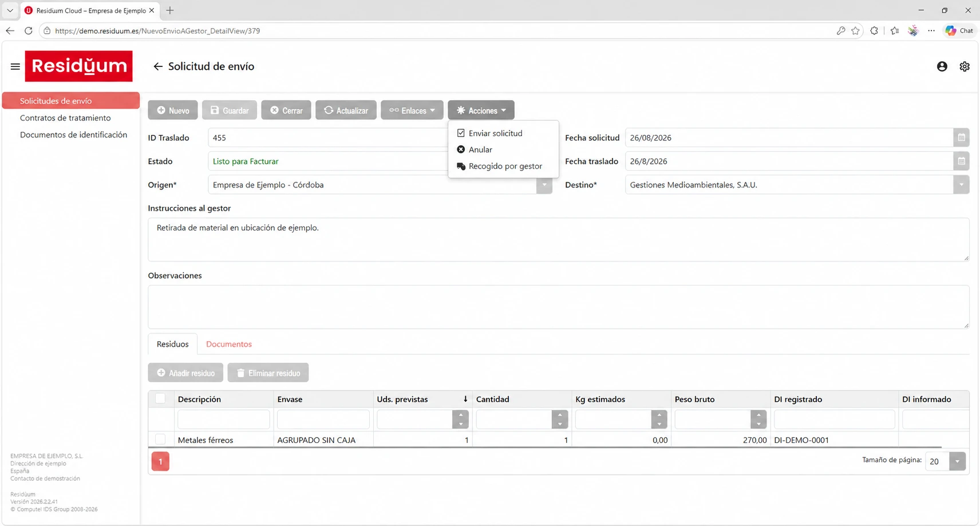Click the Eliminar residuo button
980x526 pixels.
tap(268, 373)
